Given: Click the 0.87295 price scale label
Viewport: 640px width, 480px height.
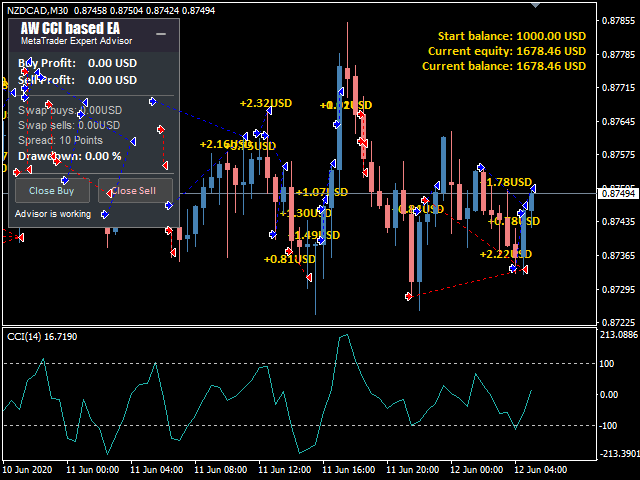Looking at the screenshot, I should (618, 289).
